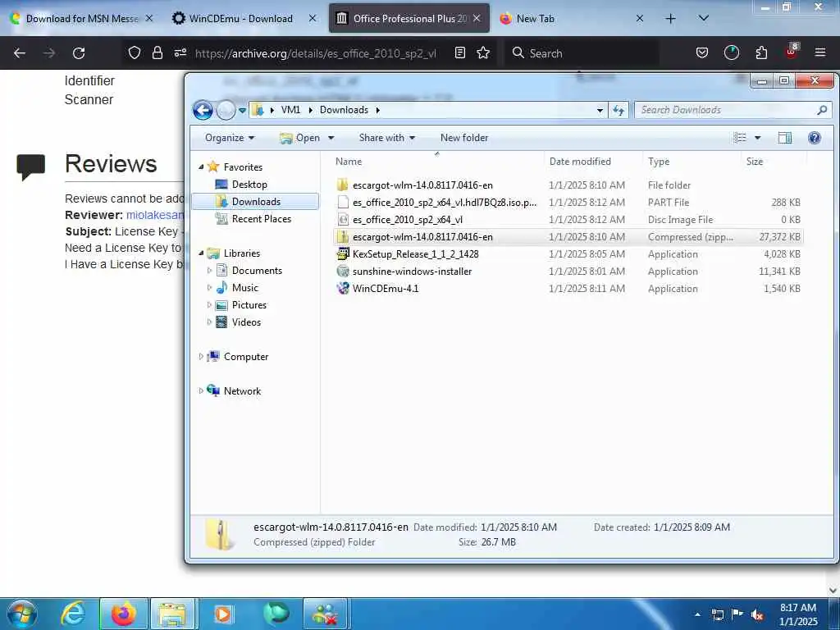The width and height of the screenshot is (840, 630).
Task: Open the Pocket save icon
Action: tap(702, 52)
